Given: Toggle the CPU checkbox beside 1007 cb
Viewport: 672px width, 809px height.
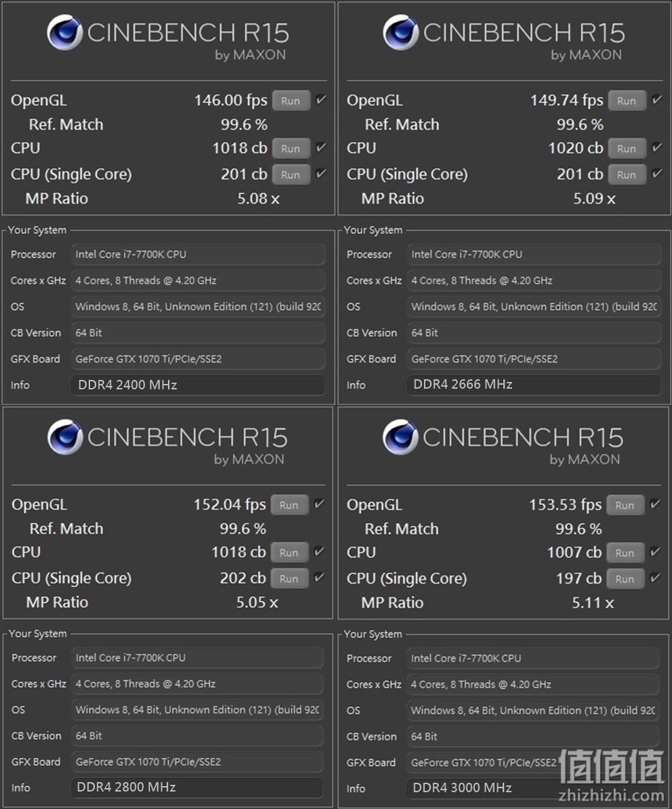Looking at the screenshot, I should coord(655,551).
